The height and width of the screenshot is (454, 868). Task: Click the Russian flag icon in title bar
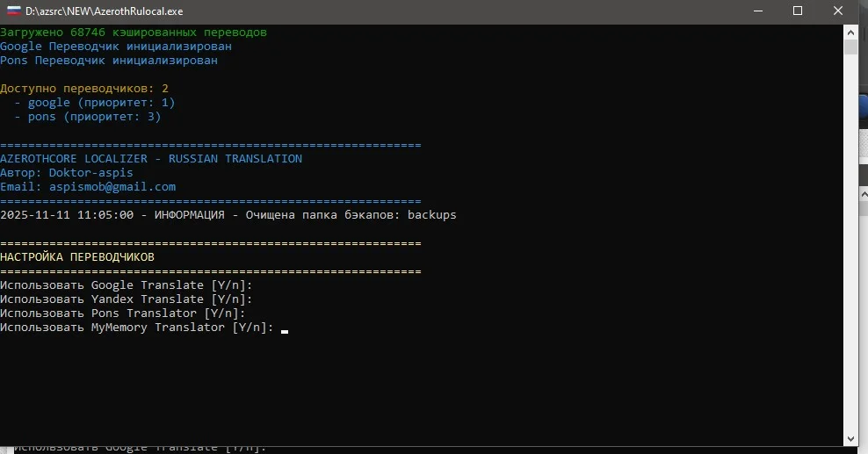pyautogui.click(x=13, y=11)
